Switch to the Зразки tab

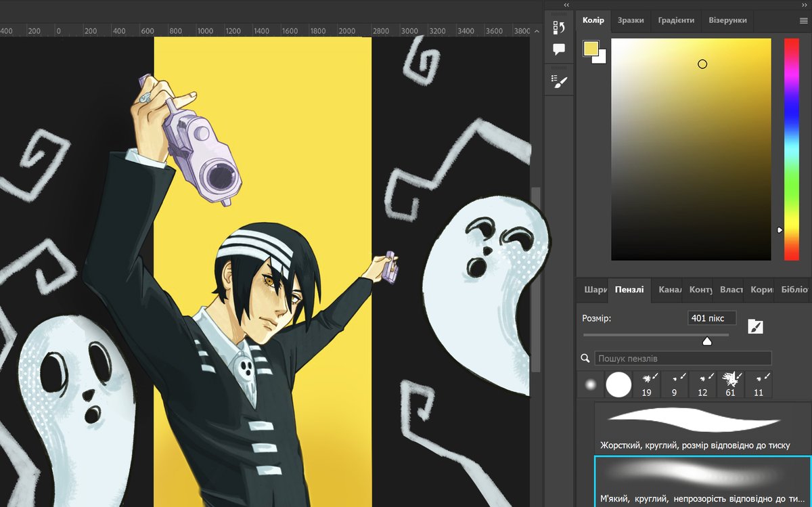(x=631, y=20)
